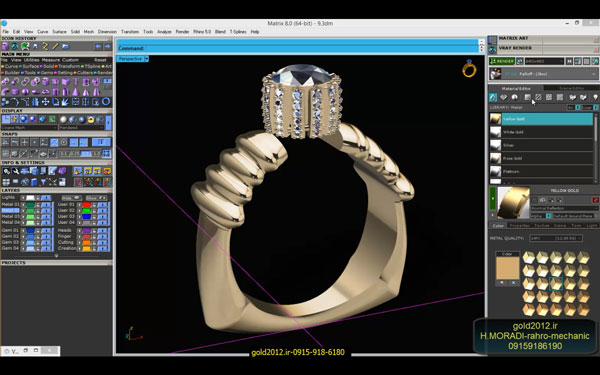The width and height of the screenshot is (600, 375).
Task: Select the White Gold material
Action: click(541, 132)
